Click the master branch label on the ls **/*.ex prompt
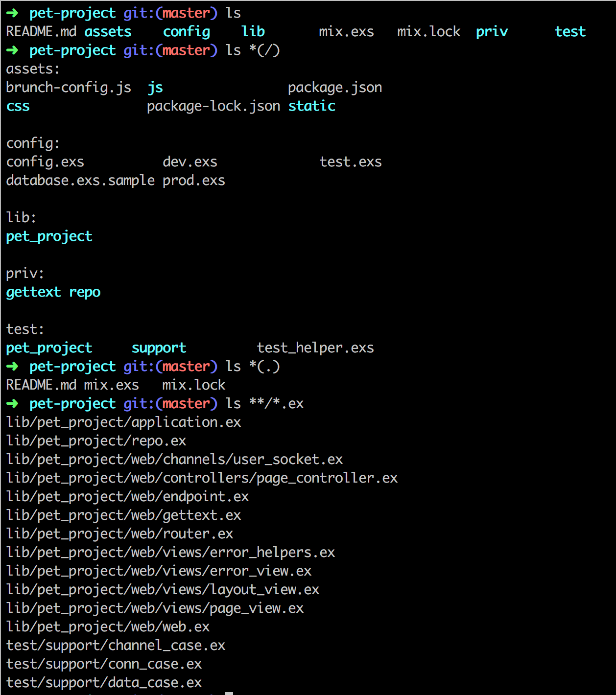Image resolution: width=616 pixels, height=695 pixels. 187,403
